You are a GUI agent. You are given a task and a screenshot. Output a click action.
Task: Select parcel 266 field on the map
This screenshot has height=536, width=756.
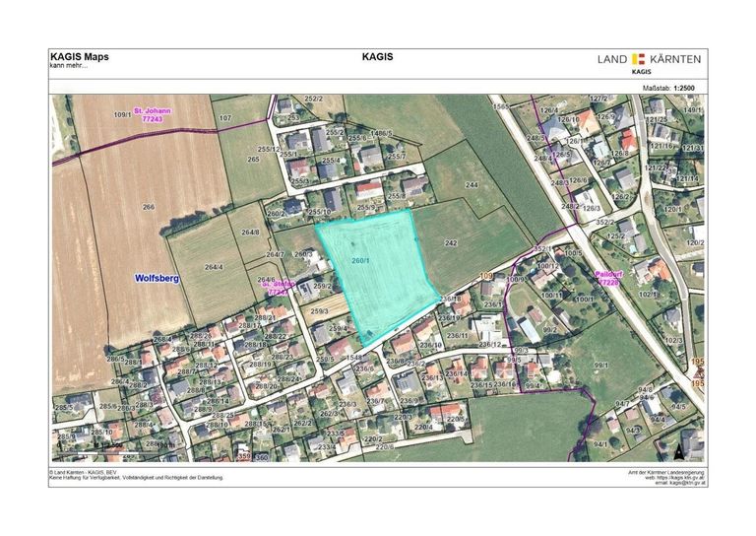149,207
